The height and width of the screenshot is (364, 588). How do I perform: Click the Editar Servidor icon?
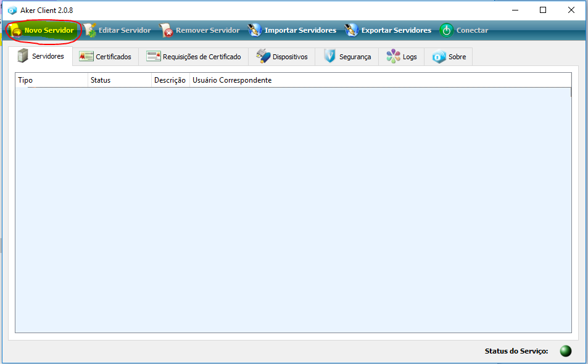90,30
